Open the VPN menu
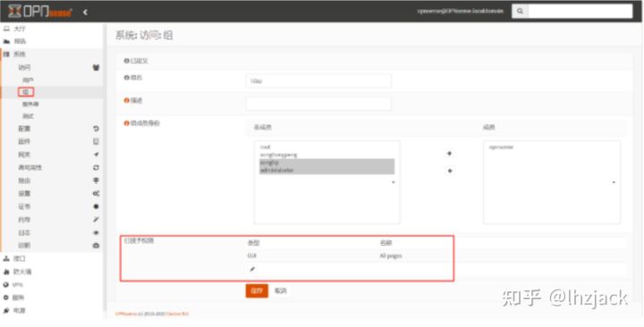This screenshot has height=327, width=644. click(x=19, y=285)
